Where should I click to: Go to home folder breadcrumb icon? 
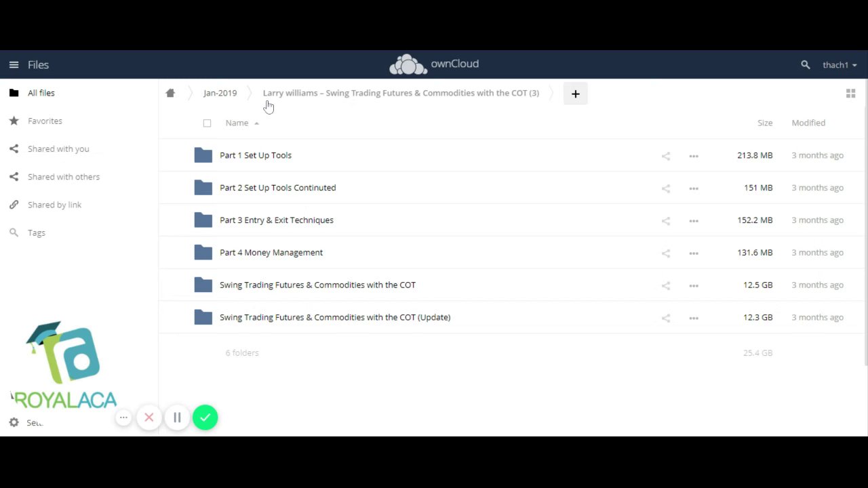[x=170, y=94]
